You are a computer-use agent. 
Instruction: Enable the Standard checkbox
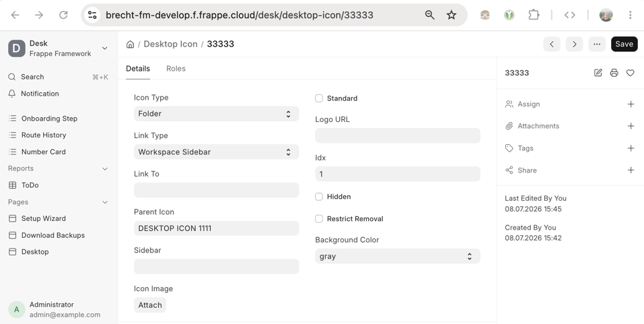point(319,98)
